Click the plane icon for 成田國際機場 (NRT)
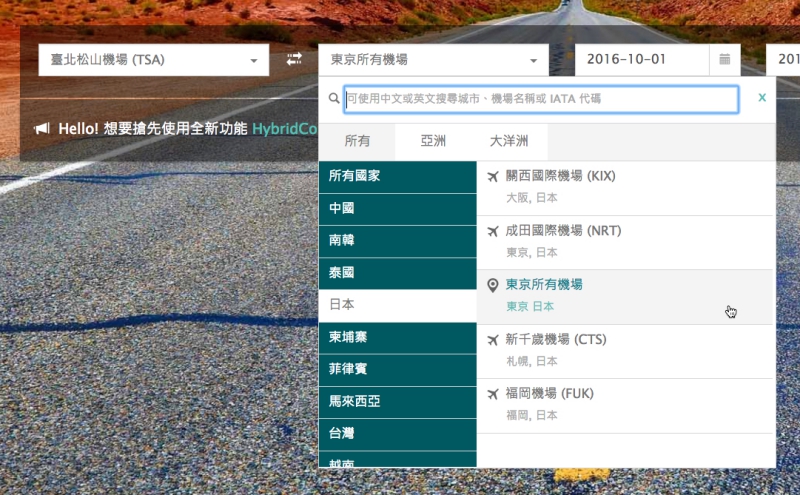 [492, 231]
